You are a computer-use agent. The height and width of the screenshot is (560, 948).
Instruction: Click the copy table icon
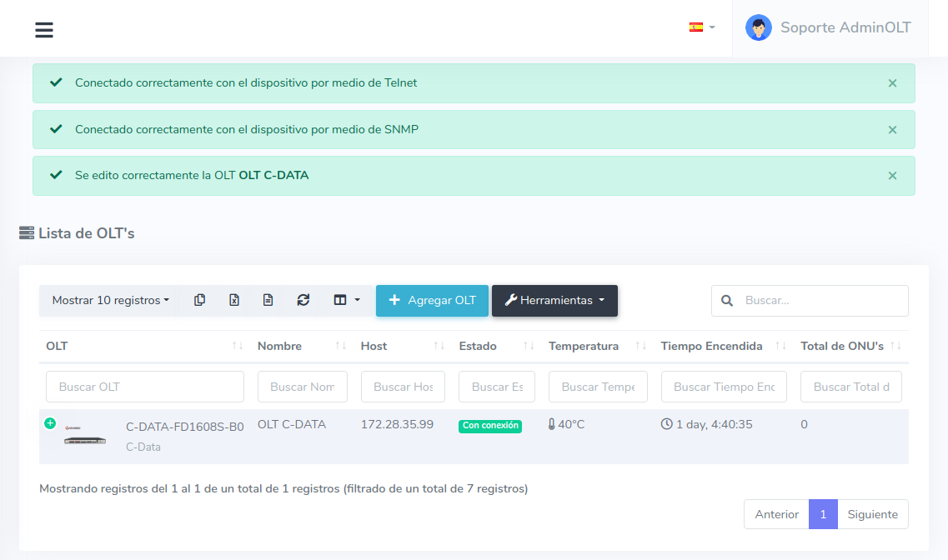(x=199, y=300)
